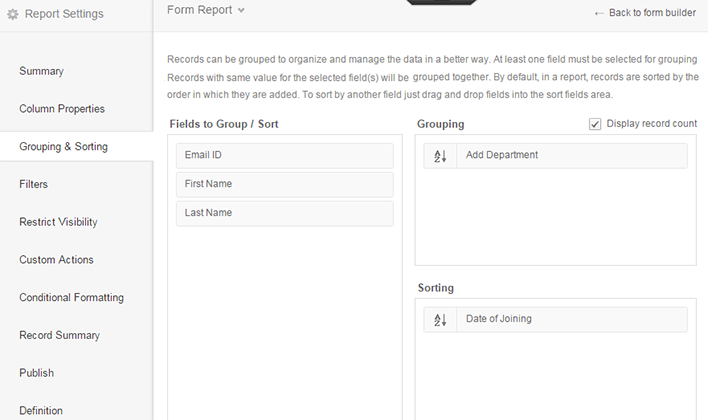Toggle sort order icon for Date of Joining

pos(440,319)
